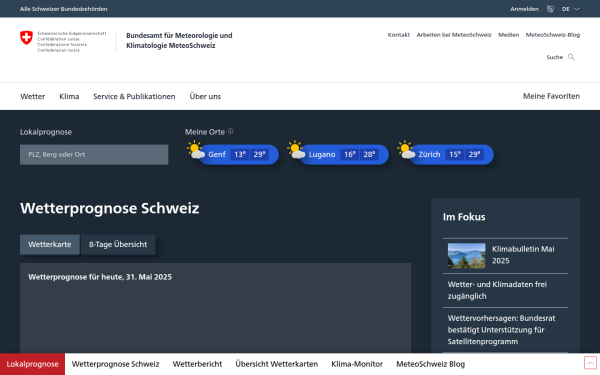The width and height of the screenshot is (600, 375).
Task: Click the search magnifier icon
Action: [x=571, y=57]
